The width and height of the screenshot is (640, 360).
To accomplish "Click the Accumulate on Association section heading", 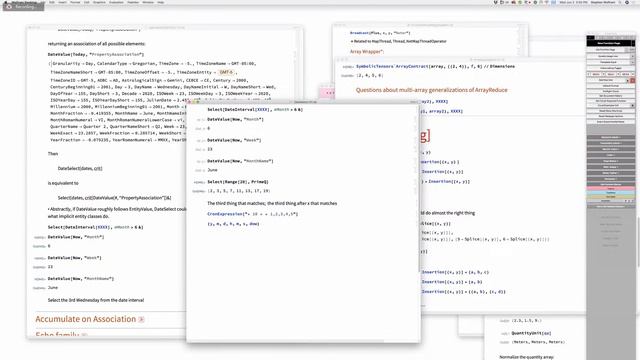I will (85, 319).
